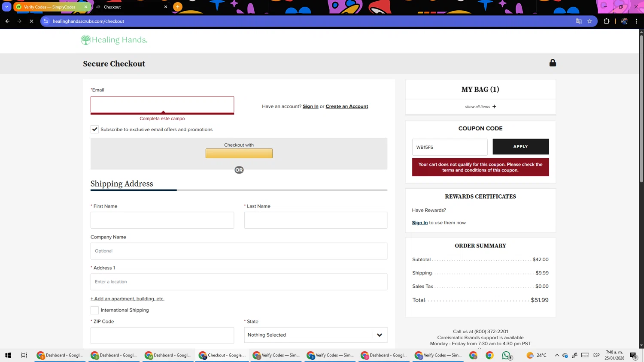
Task: Restore down the Chrome window
Action: 621,7
